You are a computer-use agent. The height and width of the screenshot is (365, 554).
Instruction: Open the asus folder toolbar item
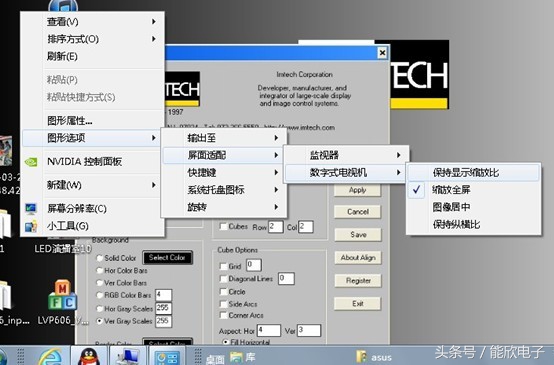[x=374, y=357]
